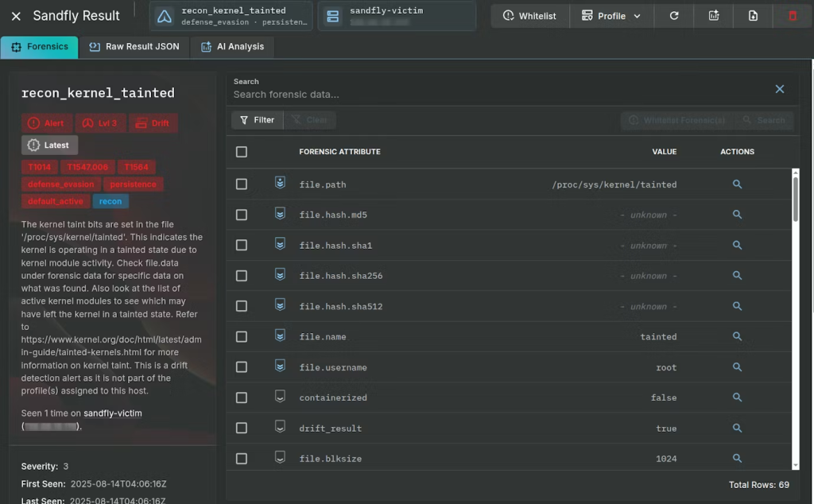The height and width of the screenshot is (504, 814).
Task: Expand the file.hash.md5 row type icon
Action: [x=280, y=215]
